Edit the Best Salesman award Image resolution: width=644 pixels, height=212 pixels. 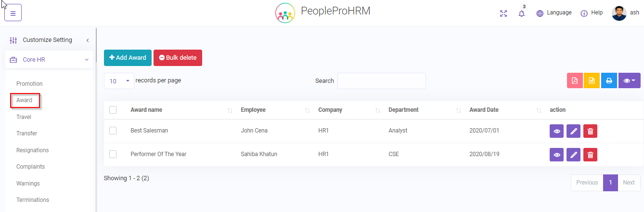[x=573, y=131]
